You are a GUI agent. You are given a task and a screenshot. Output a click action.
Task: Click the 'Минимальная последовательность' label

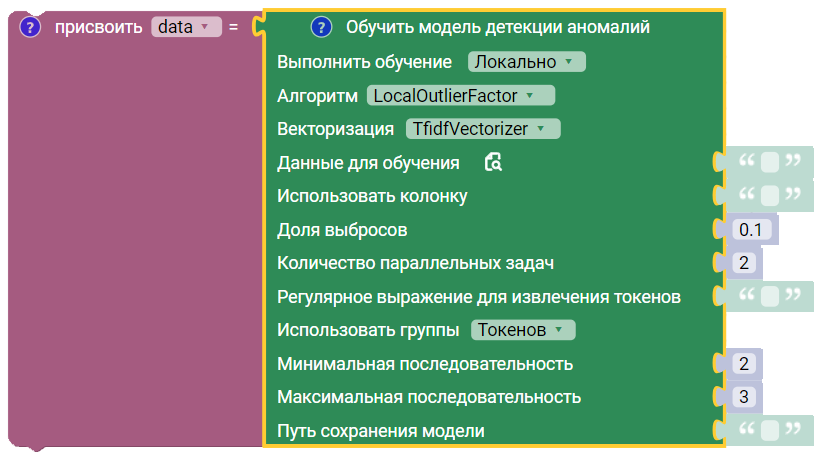(x=425, y=364)
